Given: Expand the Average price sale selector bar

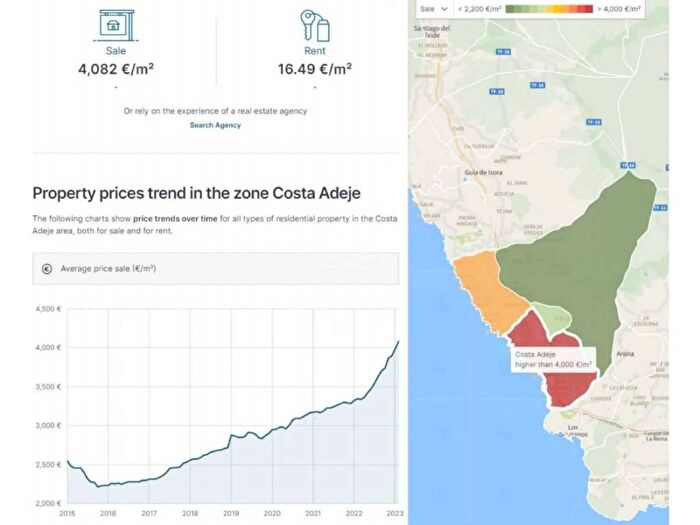Looking at the screenshot, I should tap(215, 268).
